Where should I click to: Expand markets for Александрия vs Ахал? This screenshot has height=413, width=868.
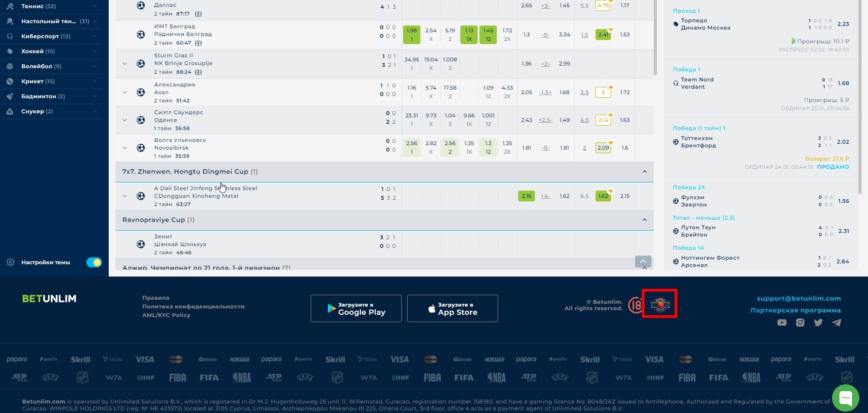click(x=125, y=92)
